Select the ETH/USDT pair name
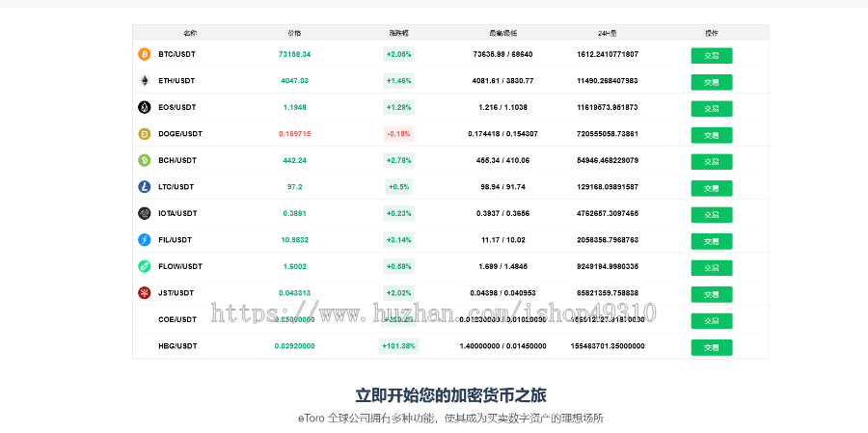 [176, 81]
